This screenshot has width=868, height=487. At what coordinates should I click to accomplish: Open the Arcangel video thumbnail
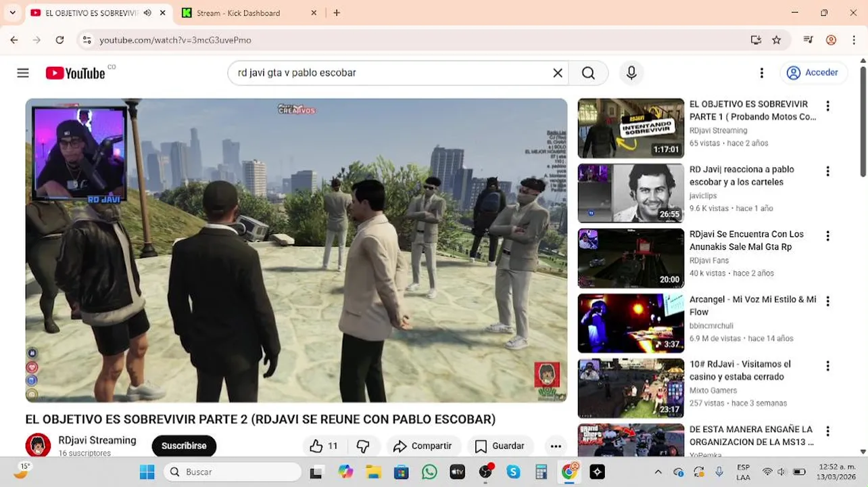pyautogui.click(x=631, y=323)
